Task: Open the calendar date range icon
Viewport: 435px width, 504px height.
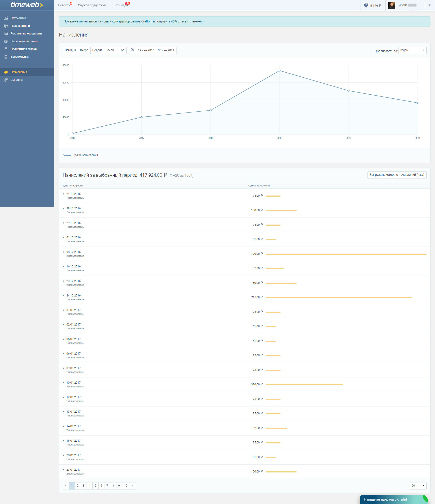Action: click(x=132, y=50)
